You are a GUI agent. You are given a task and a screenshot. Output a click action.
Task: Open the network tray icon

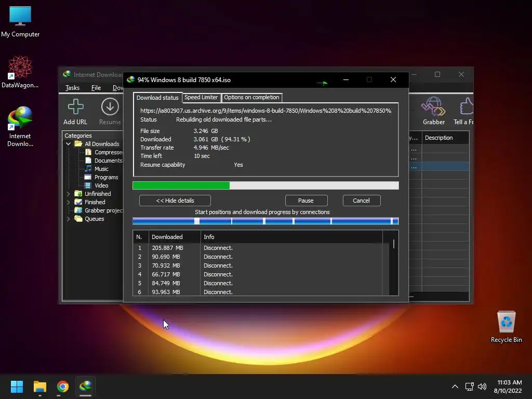(x=469, y=387)
